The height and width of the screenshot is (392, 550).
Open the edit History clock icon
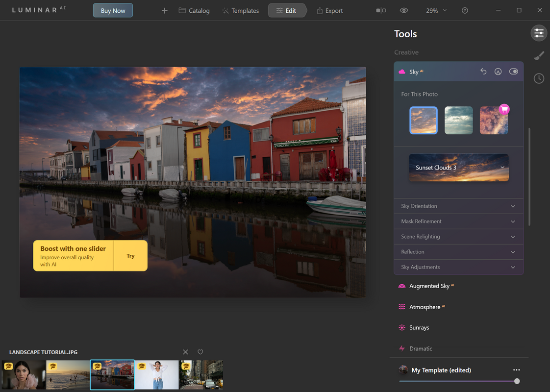click(x=539, y=78)
